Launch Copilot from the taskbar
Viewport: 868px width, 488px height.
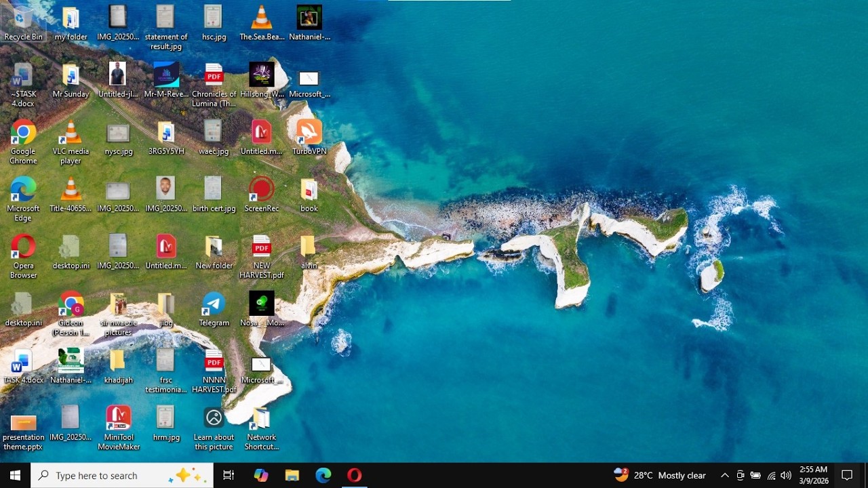261,475
